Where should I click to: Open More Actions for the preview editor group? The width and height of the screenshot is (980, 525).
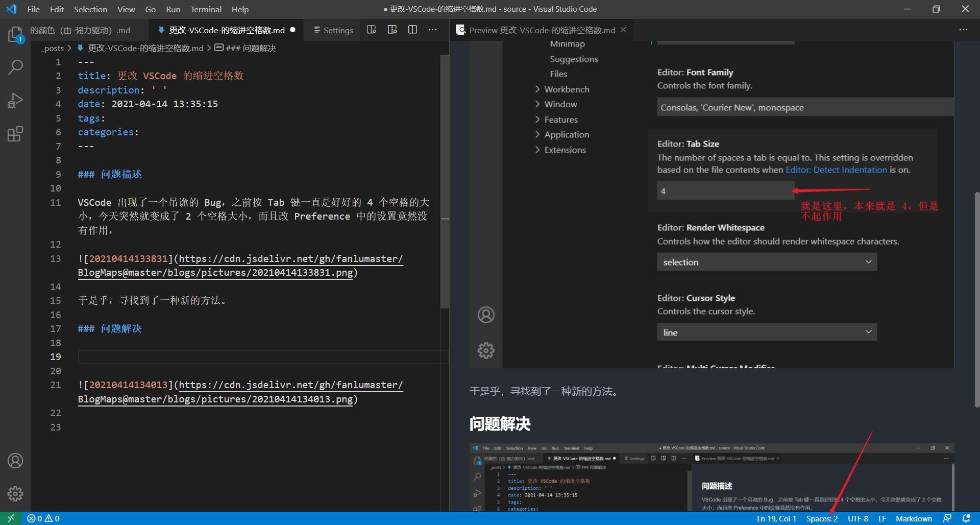click(963, 30)
